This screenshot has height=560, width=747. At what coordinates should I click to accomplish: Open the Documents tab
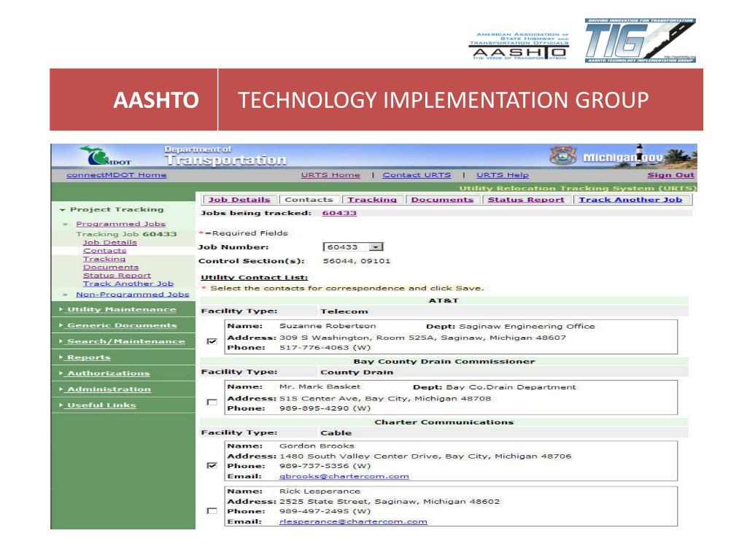pyautogui.click(x=442, y=200)
